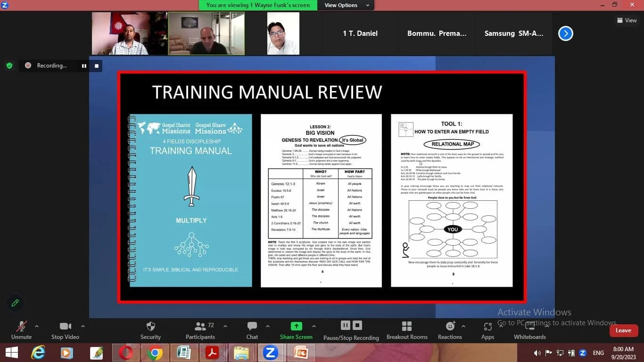Expand share options arrow beside Share Screen
Screen dimensions: 644x362
pyautogui.click(x=314, y=326)
